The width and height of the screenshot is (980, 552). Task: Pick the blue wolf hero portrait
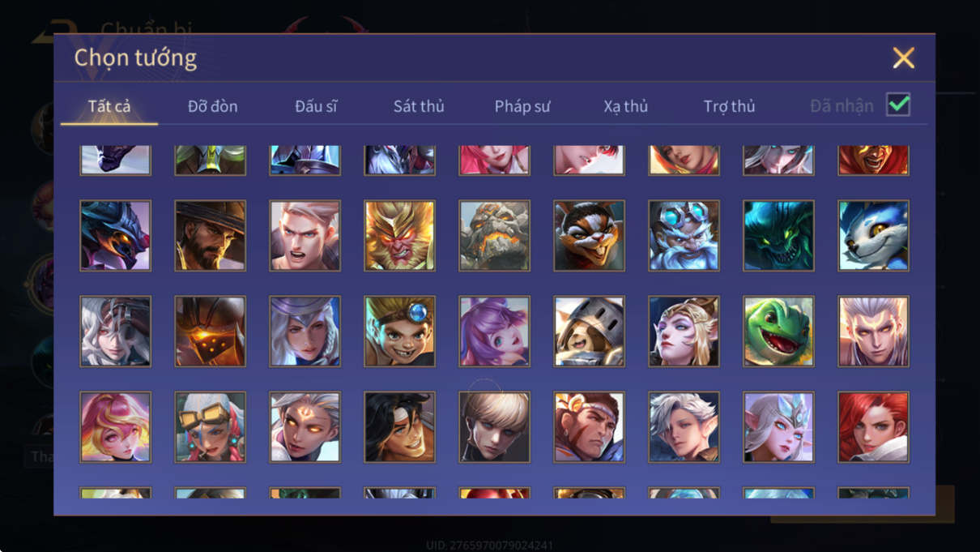[873, 236]
